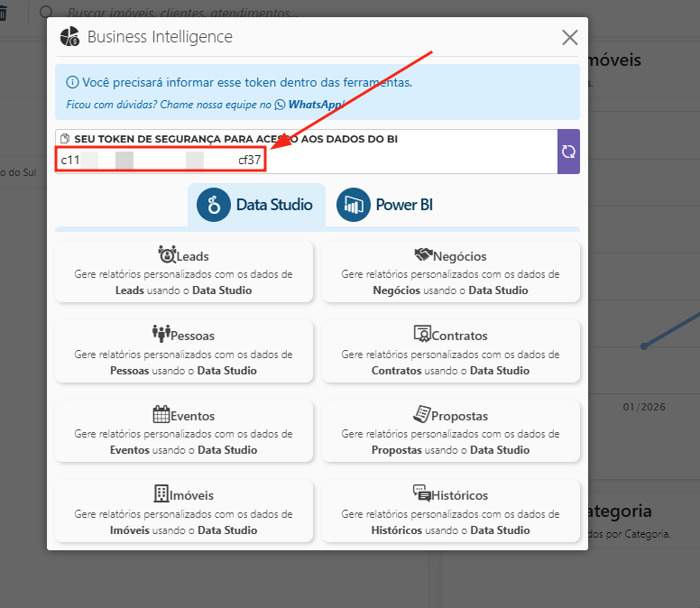Click the Históricos chat icon
Viewport: 700px width, 608px height.
pyautogui.click(x=421, y=493)
